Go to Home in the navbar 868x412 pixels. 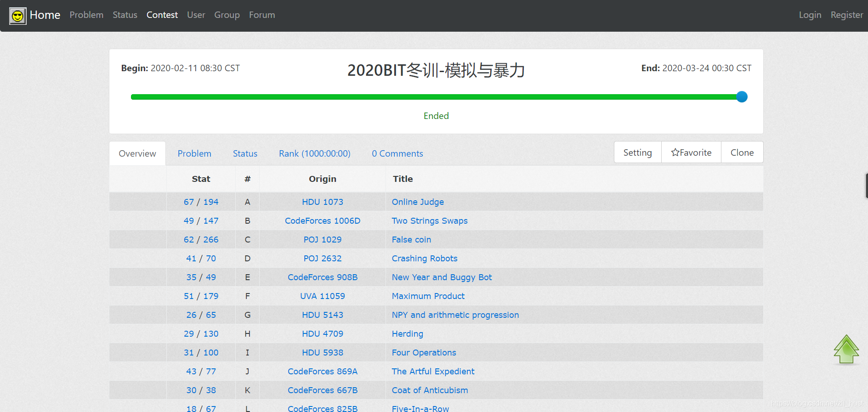coord(45,15)
